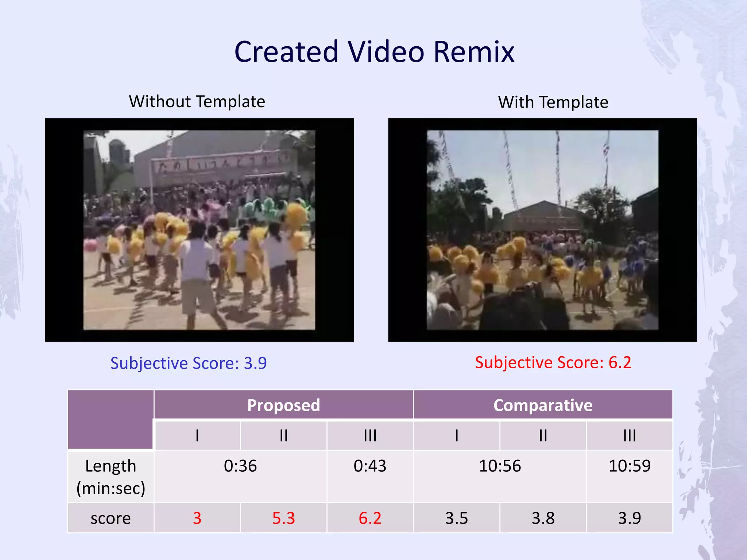This screenshot has height=560, width=747.
Task: Select the 10:59 length cell
Action: click(x=630, y=466)
